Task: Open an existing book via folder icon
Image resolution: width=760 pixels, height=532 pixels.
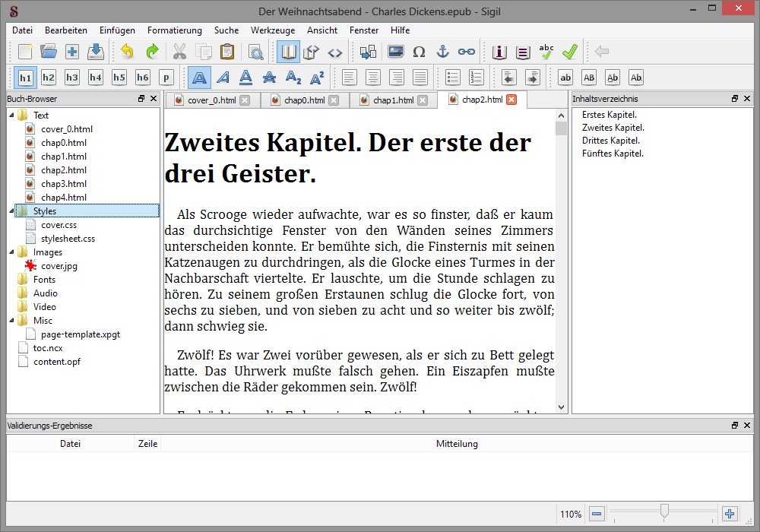Action: pos(49,52)
